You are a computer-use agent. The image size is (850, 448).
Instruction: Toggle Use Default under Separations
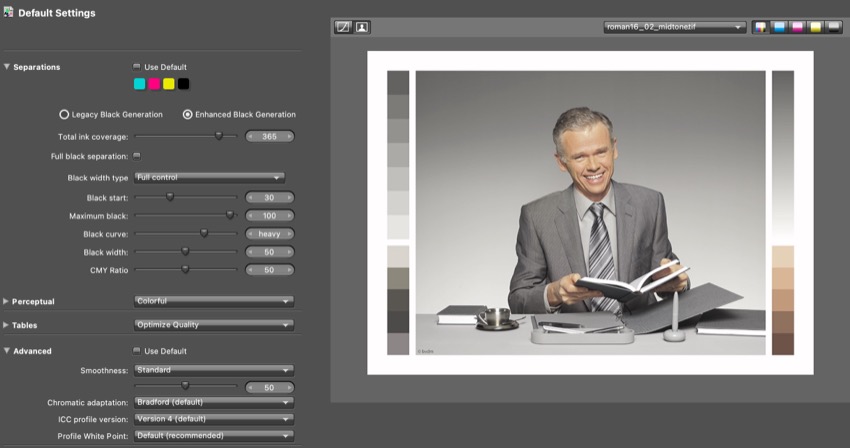tap(137, 67)
